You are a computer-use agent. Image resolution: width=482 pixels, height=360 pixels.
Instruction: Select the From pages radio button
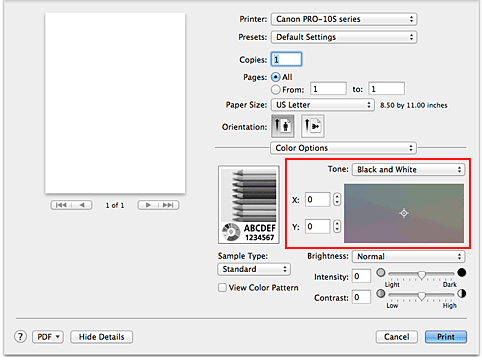(276, 90)
